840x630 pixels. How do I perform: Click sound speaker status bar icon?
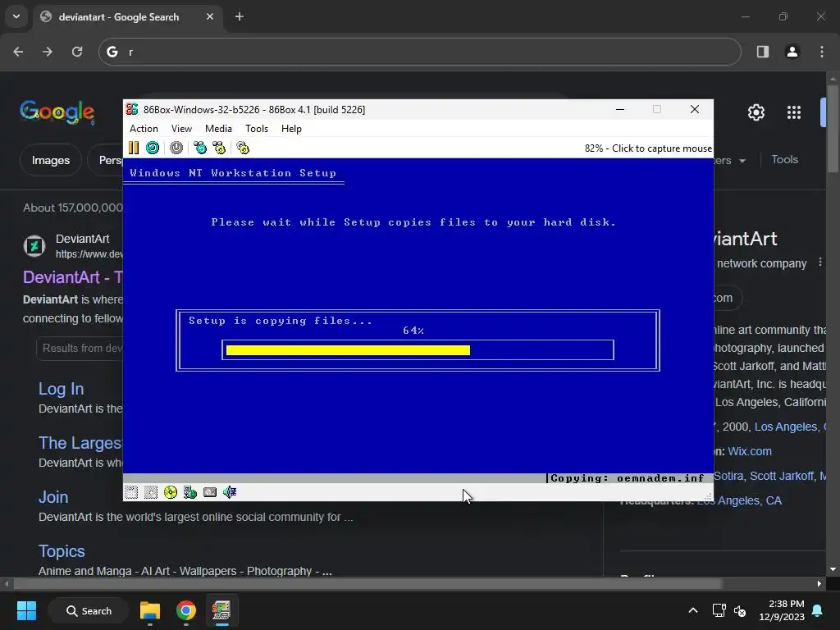230,492
